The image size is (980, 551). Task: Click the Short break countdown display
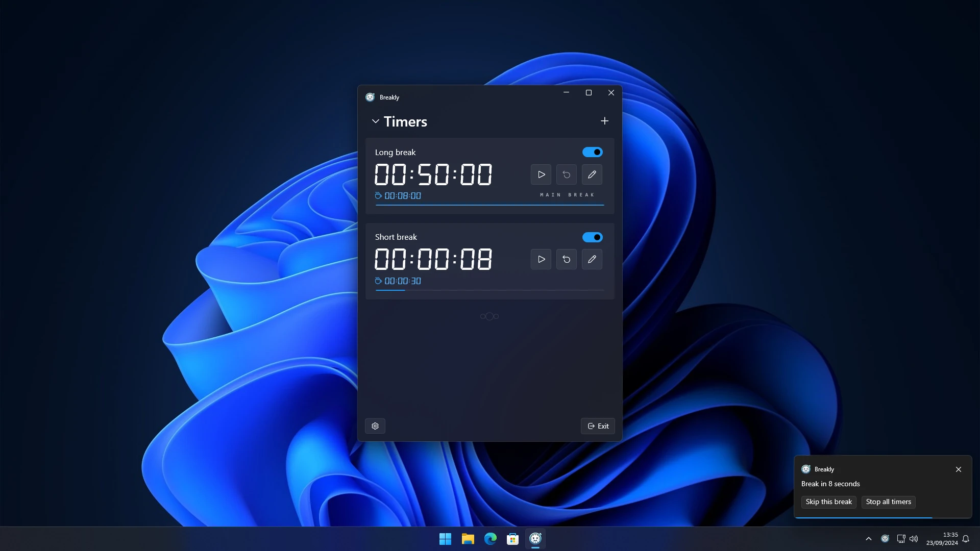coord(433,259)
